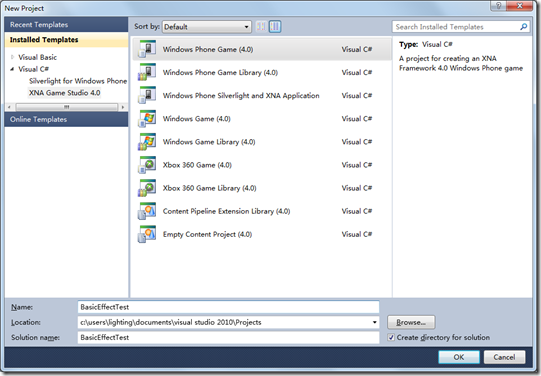Select the Windows Game Library (4.0) icon
The height and width of the screenshot is (376, 541).
(x=147, y=141)
